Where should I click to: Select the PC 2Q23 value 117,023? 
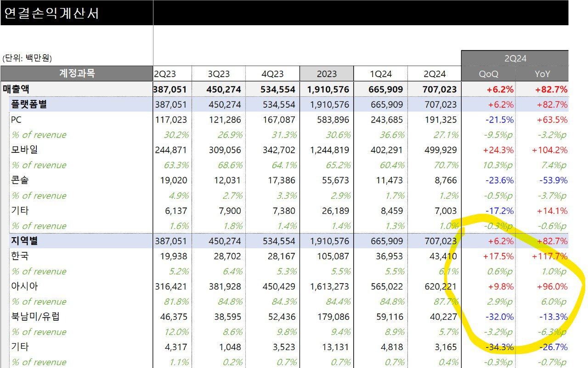click(x=170, y=120)
